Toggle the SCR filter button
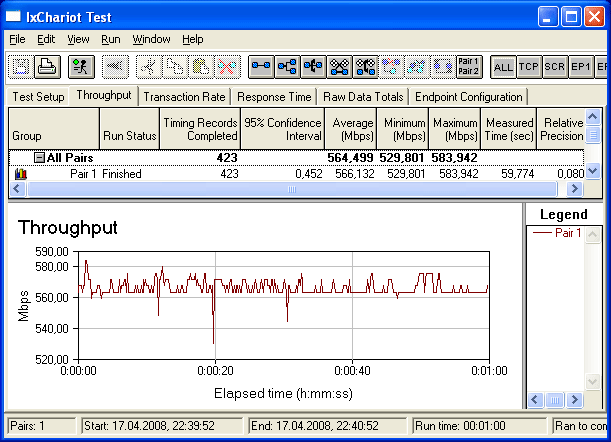The width and height of the screenshot is (611, 442). click(555, 67)
